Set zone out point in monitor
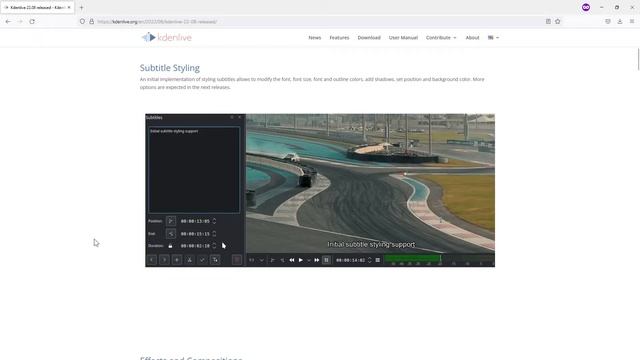This screenshot has width=640, height=360. click(x=282, y=260)
